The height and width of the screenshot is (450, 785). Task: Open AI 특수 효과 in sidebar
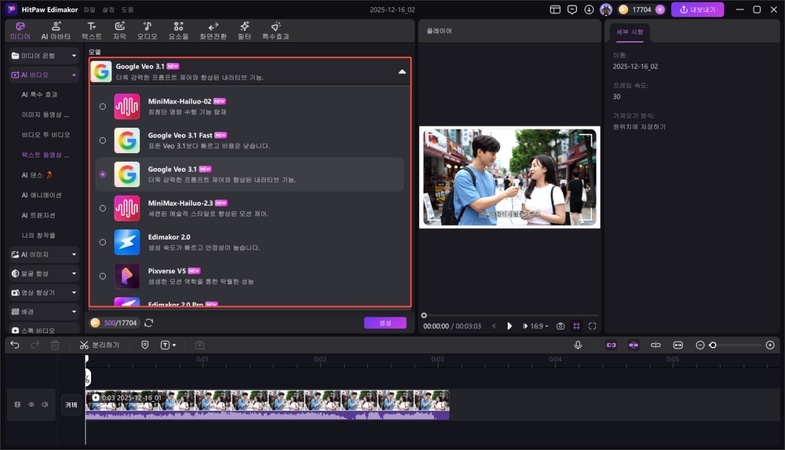coord(40,95)
